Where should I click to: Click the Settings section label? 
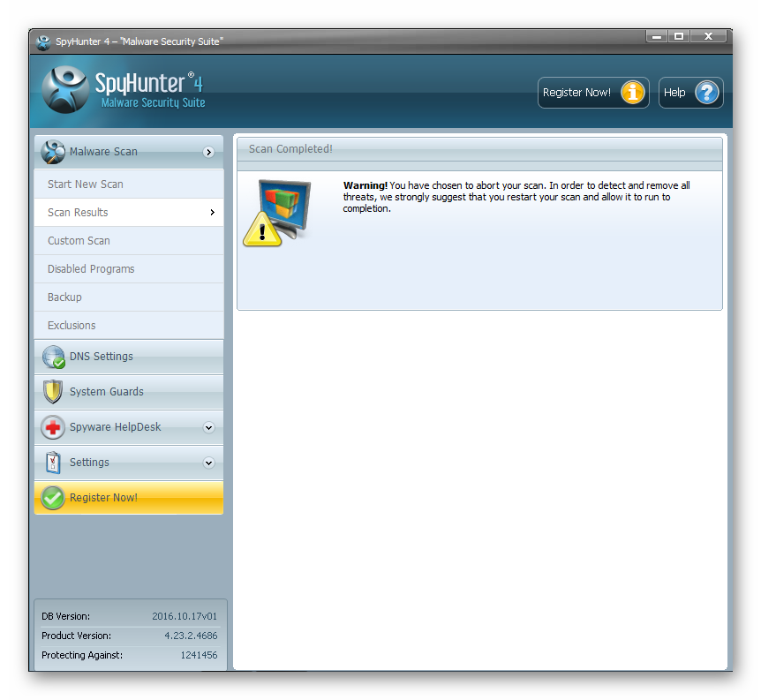(89, 463)
